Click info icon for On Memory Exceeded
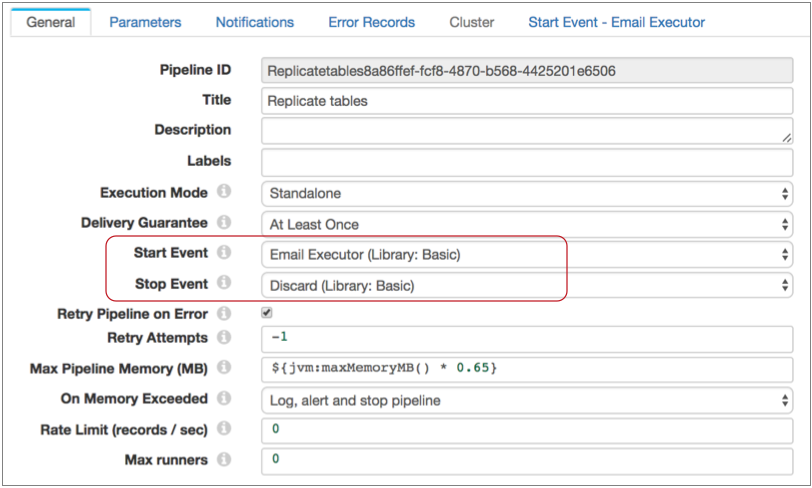This screenshot has width=812, height=488. 224,399
